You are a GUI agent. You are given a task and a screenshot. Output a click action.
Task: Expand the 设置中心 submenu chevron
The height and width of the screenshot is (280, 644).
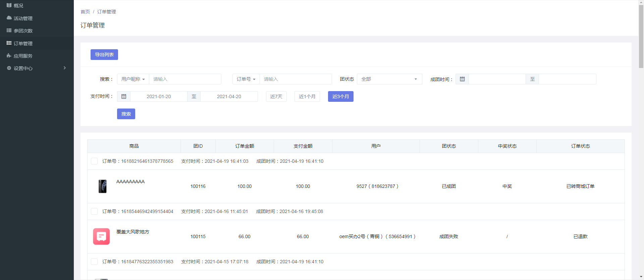coord(65,68)
